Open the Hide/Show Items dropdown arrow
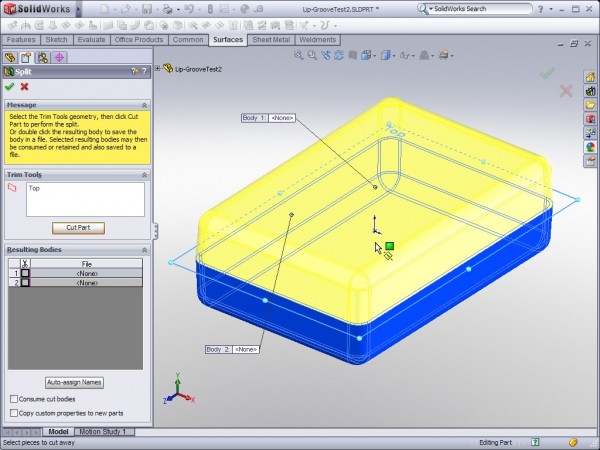 point(413,56)
